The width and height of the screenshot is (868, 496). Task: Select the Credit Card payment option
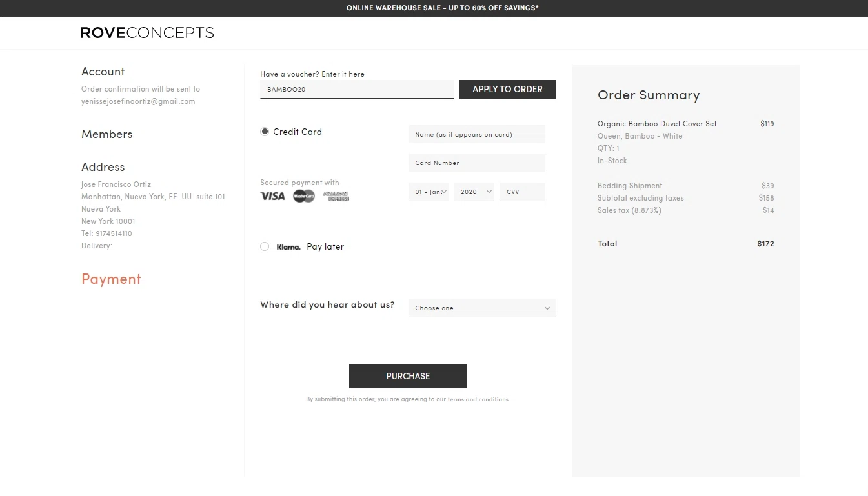(x=265, y=132)
